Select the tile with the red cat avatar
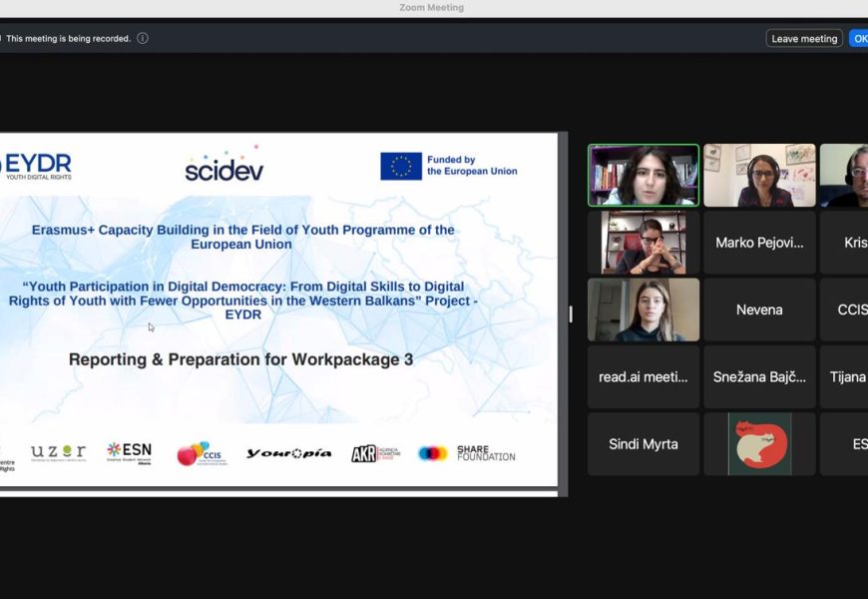 coord(759,443)
